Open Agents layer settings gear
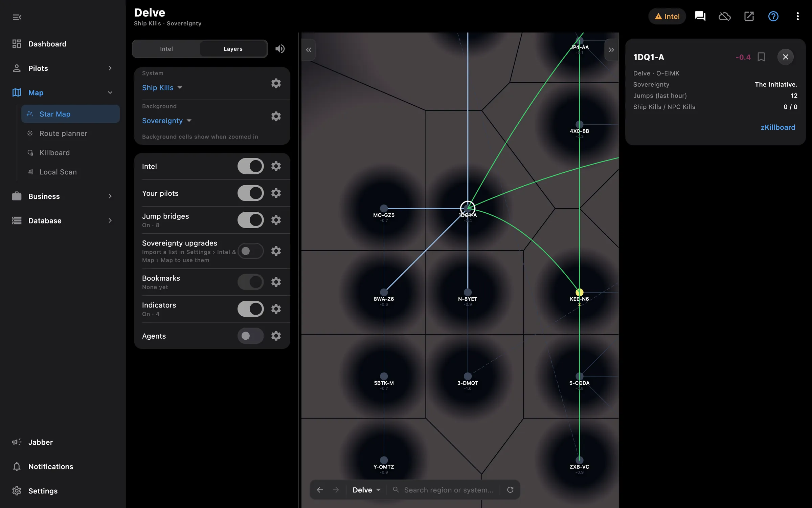 coord(276,336)
